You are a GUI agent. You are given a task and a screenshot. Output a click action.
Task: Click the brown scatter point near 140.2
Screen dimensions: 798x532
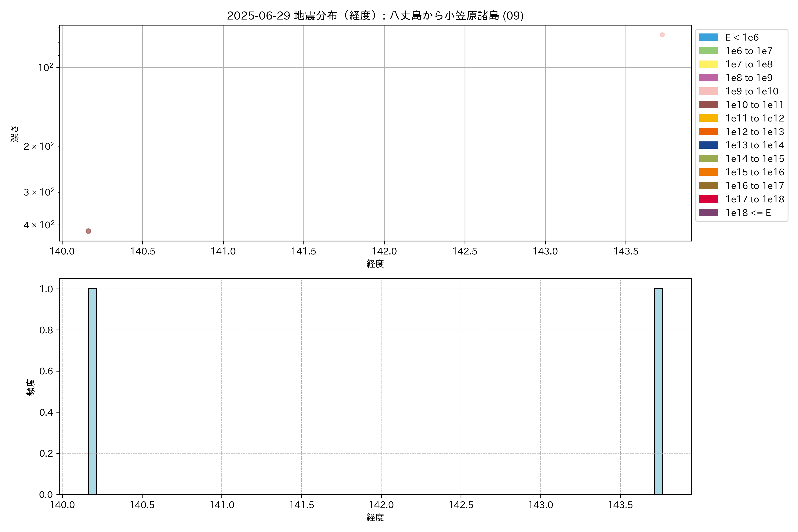[88, 231]
